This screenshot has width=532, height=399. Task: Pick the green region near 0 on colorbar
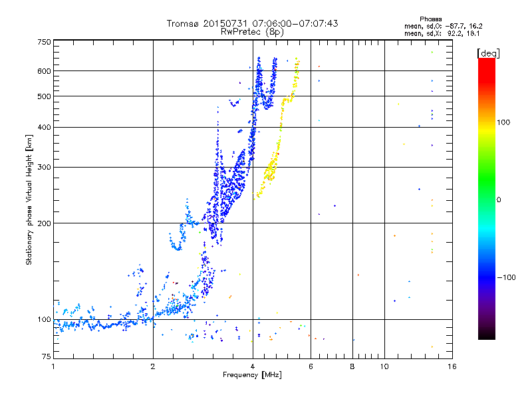point(487,190)
